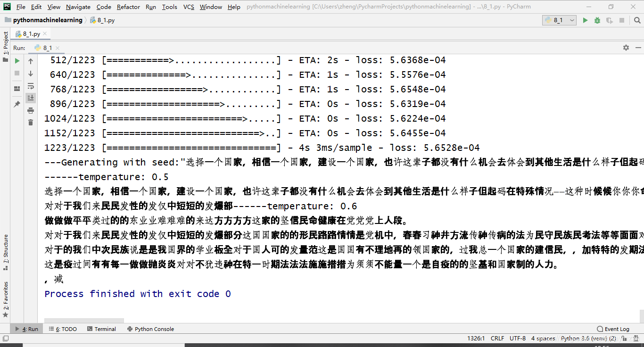
Task: Expand the 2: Favorites side panel
Action: click(x=5, y=299)
